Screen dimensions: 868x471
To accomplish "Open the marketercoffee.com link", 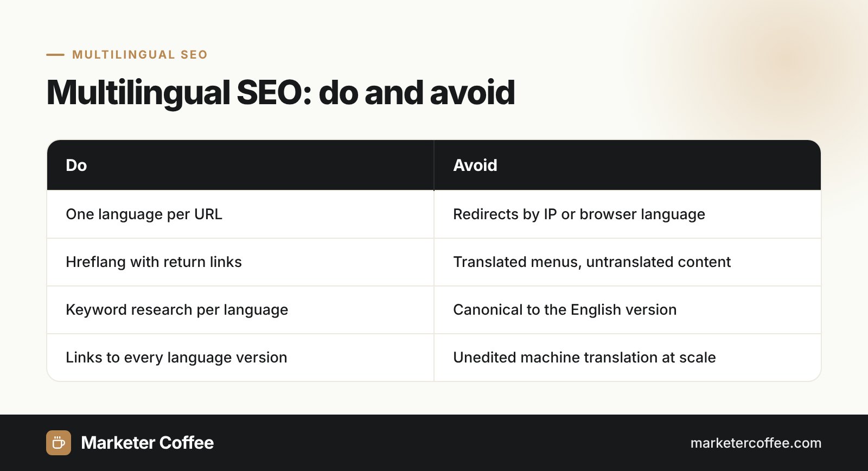I will pyautogui.click(x=756, y=443).
